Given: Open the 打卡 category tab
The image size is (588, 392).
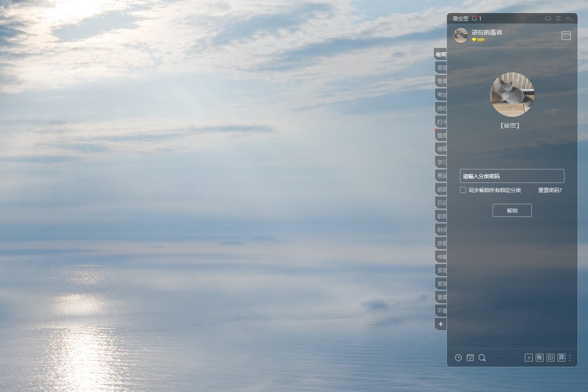Looking at the screenshot, I should point(441,122).
